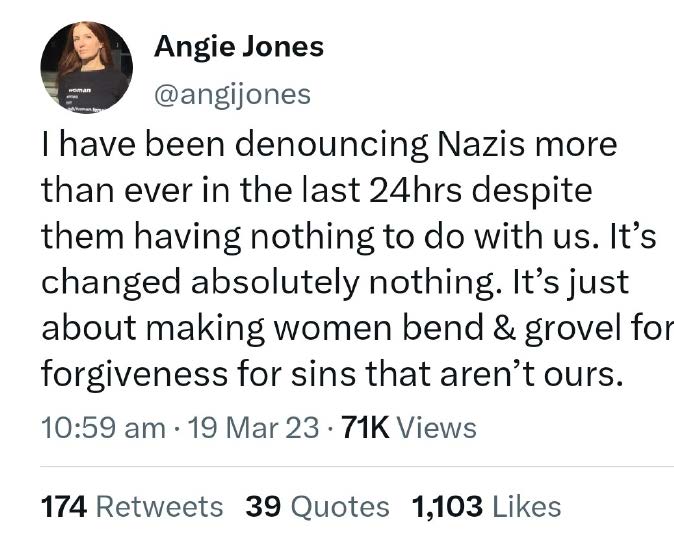
Task: Click the "&" ampersand in the tweet
Action: (x=507, y=327)
